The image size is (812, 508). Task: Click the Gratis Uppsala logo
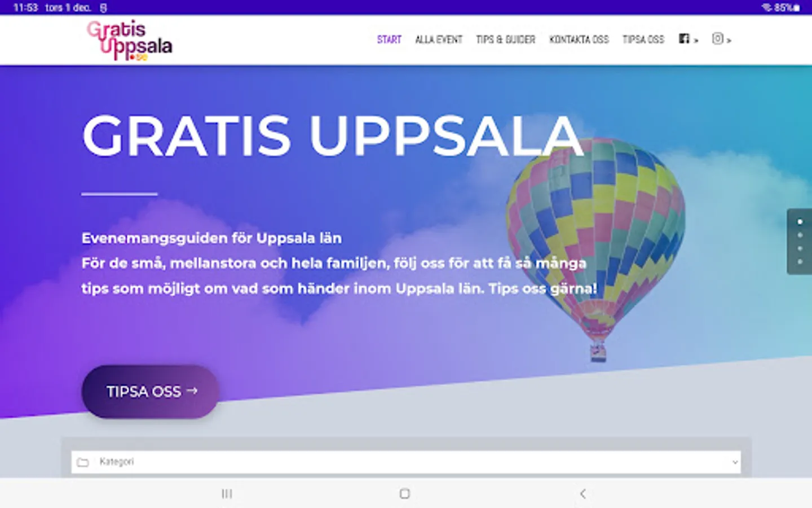[129, 40]
